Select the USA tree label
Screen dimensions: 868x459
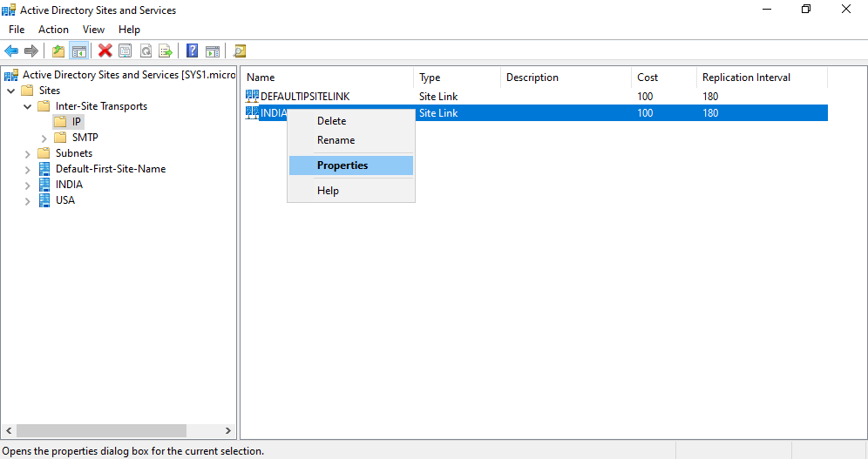coord(64,200)
